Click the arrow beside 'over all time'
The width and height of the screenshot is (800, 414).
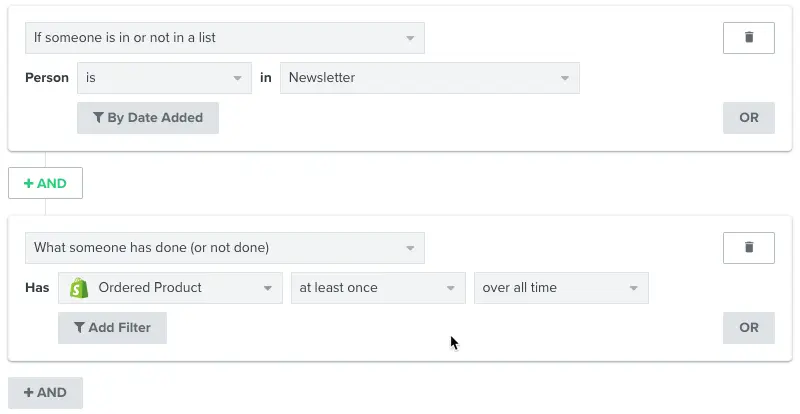pos(634,288)
